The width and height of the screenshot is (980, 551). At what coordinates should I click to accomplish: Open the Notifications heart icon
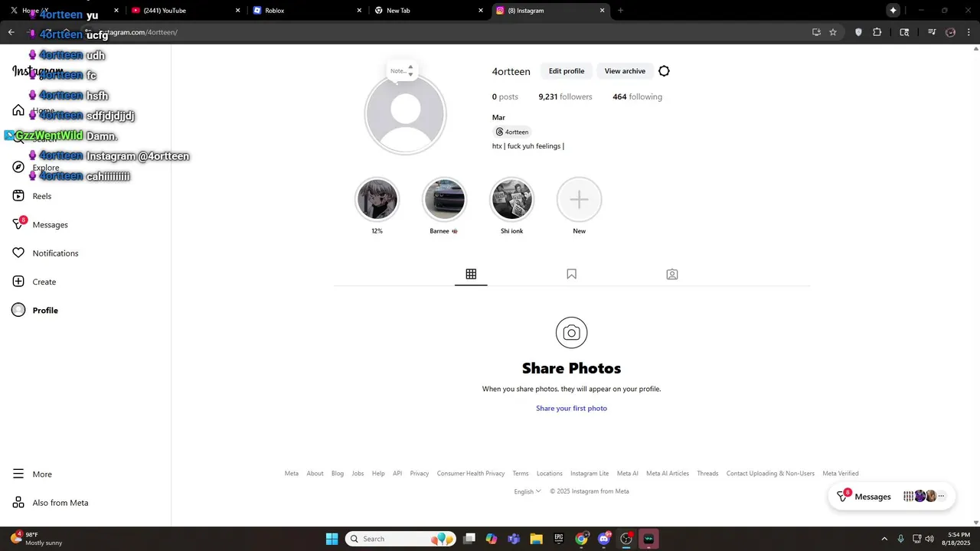click(x=18, y=253)
